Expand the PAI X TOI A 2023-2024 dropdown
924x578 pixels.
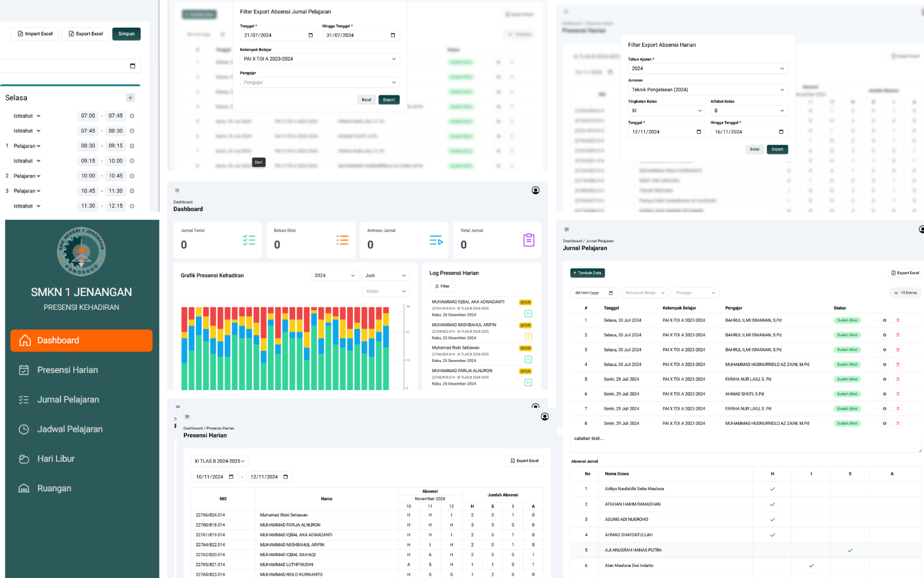[x=319, y=59]
